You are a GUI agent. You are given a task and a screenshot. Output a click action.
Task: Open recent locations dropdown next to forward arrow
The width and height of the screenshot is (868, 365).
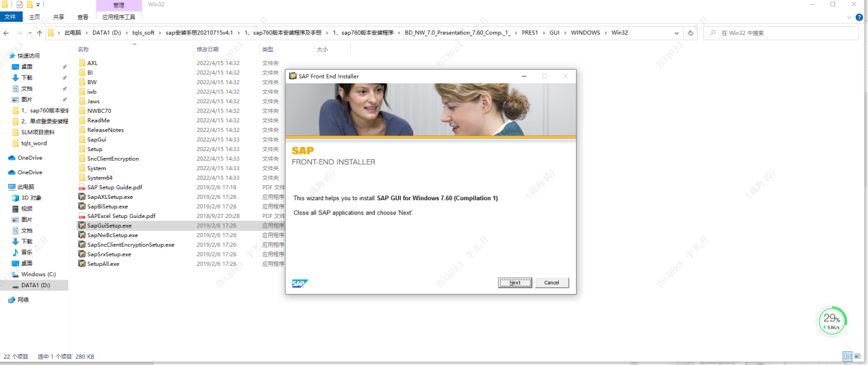pyautogui.click(x=29, y=33)
